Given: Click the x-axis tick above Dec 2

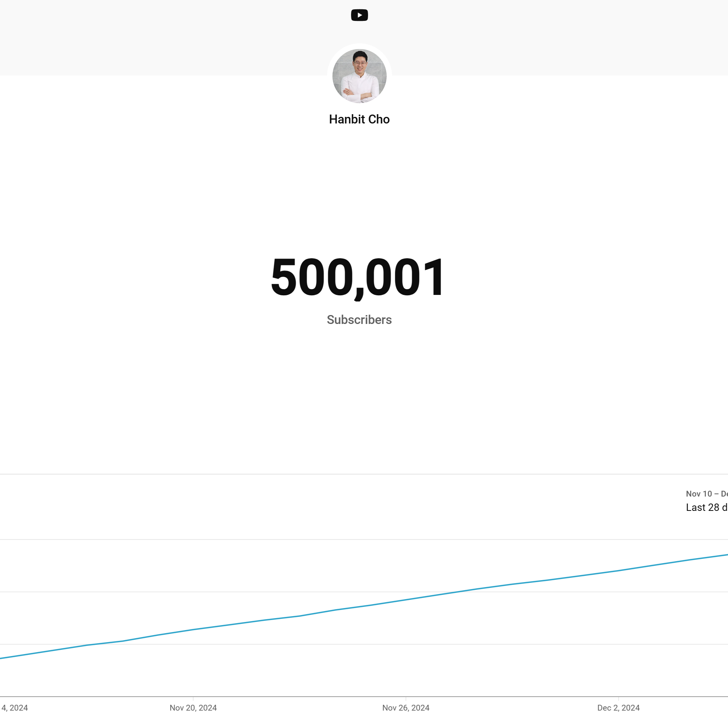Looking at the screenshot, I should [618, 699].
